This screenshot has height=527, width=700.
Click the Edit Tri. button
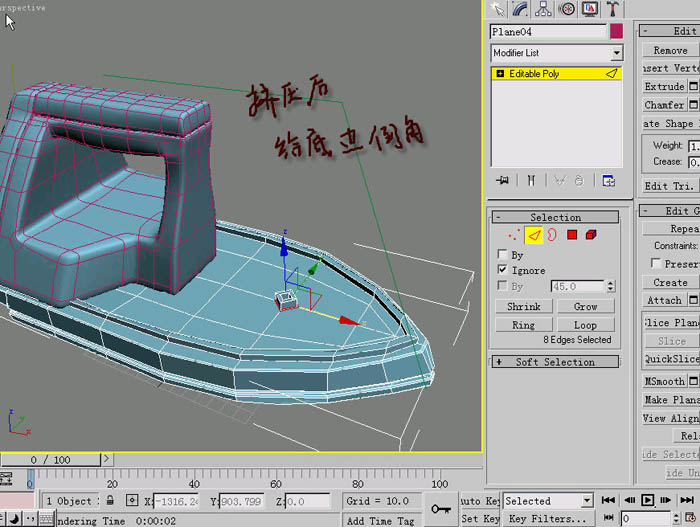pyautogui.click(x=670, y=186)
